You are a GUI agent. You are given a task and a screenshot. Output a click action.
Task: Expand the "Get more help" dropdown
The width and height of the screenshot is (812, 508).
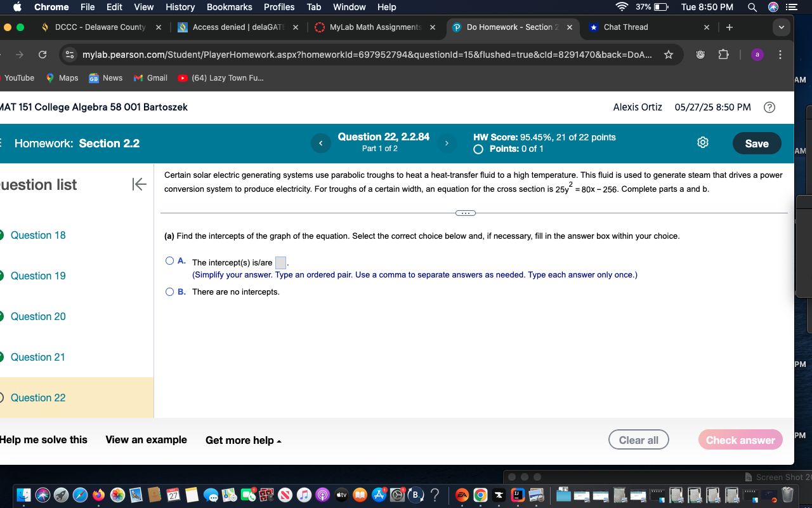(x=243, y=439)
